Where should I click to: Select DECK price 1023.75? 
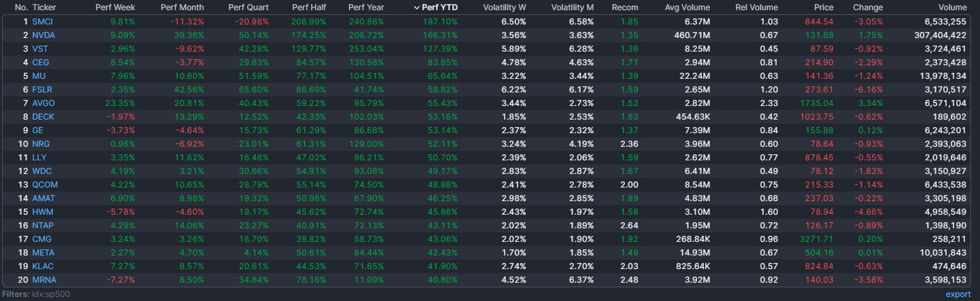click(818, 117)
